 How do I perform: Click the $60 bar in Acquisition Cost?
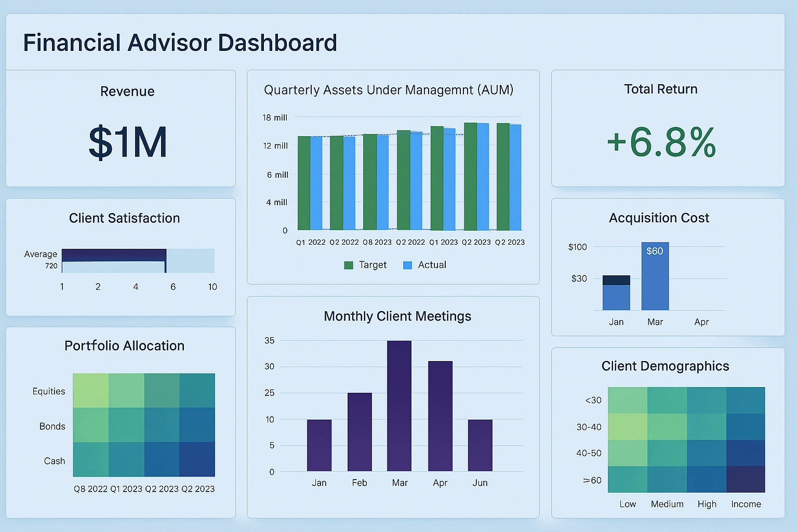click(655, 275)
